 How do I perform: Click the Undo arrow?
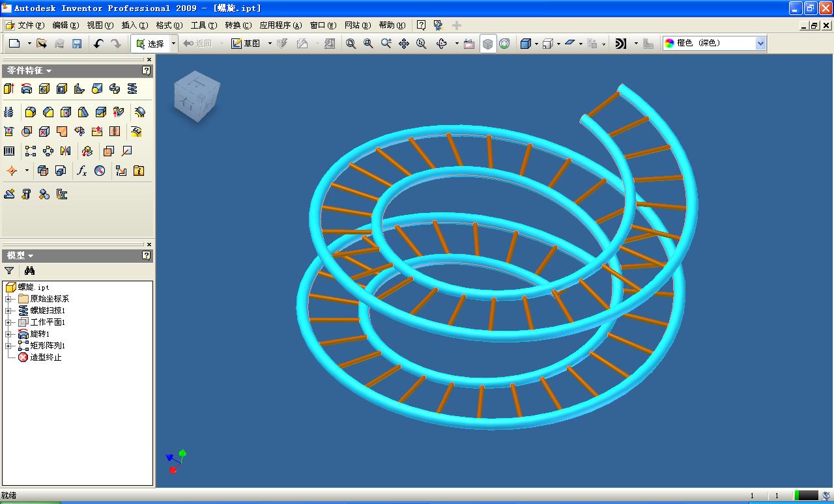coord(98,44)
